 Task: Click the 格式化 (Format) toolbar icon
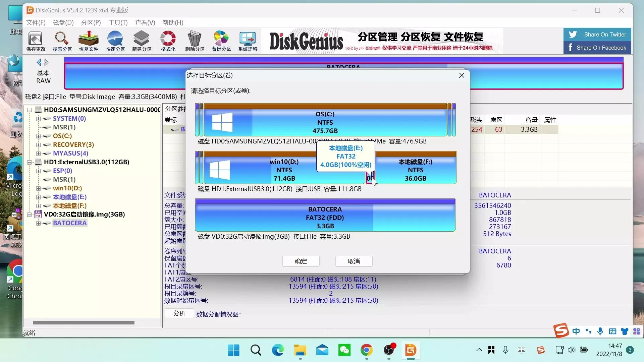point(168,40)
